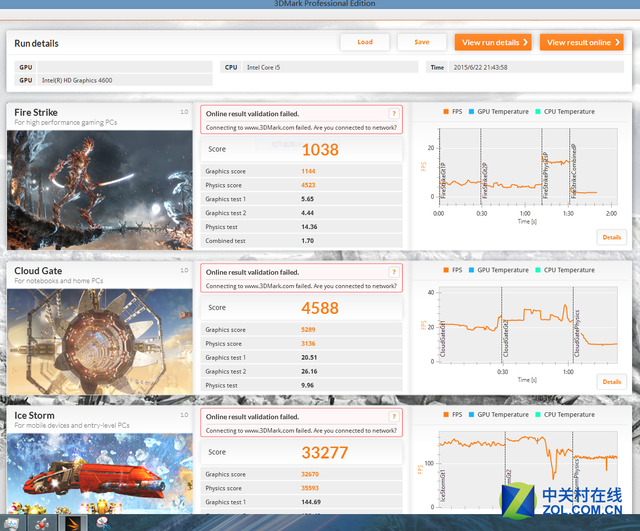Open the Ice Storm validation help icon
The image size is (640, 531).
394,416
